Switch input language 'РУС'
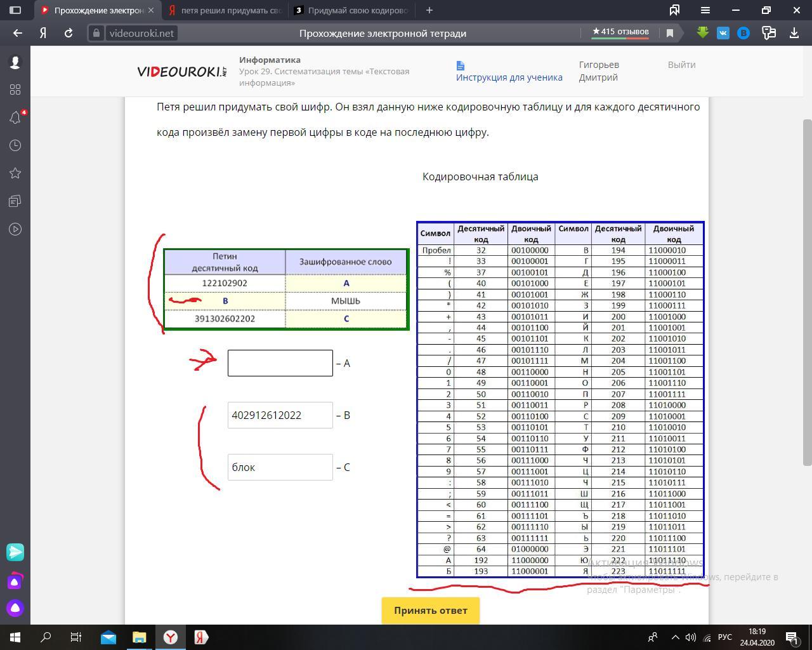Screen dimensions: 812x650 click(725, 637)
